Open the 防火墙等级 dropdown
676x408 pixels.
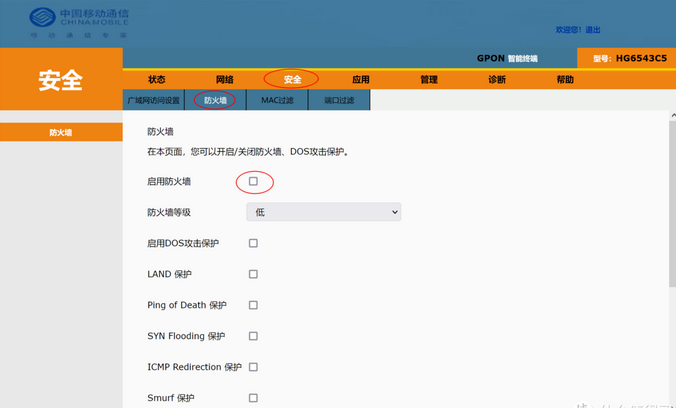(x=323, y=212)
